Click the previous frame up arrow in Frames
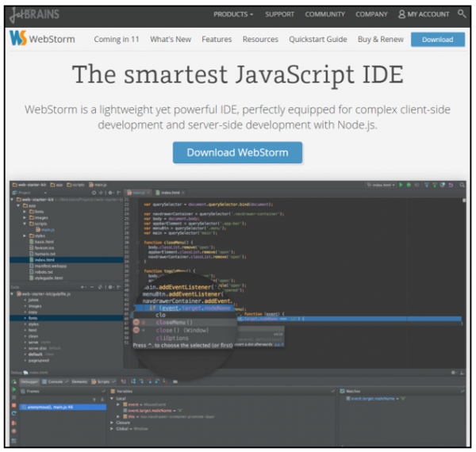This screenshot has width=476, height=452. click(94, 400)
